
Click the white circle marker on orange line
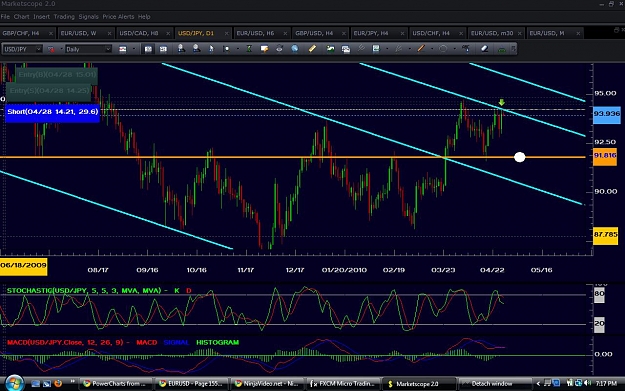pos(519,157)
